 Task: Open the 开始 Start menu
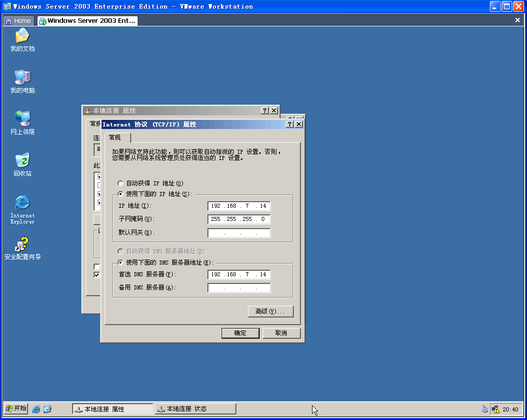[x=16, y=408]
